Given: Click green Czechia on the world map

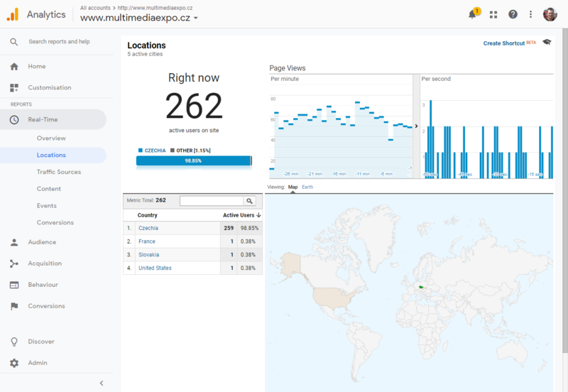Looking at the screenshot, I should pos(420,288).
